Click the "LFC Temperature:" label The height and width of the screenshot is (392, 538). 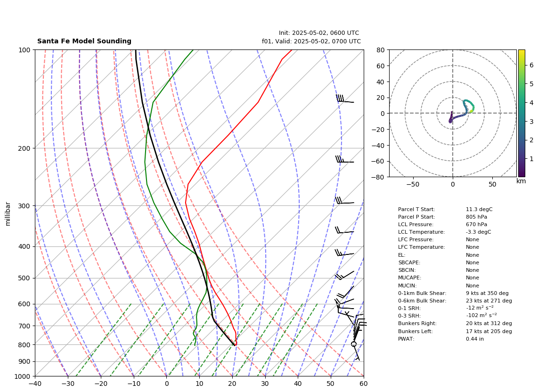pyautogui.click(x=421, y=247)
